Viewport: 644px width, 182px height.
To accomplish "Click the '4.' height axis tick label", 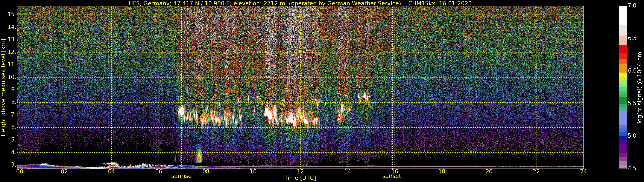I will (x=14, y=152).
